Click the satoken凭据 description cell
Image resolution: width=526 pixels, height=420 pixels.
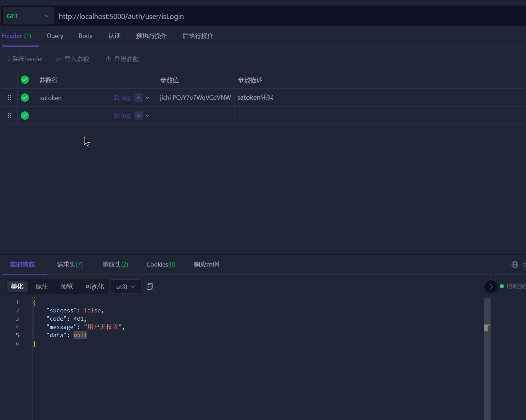click(380, 98)
